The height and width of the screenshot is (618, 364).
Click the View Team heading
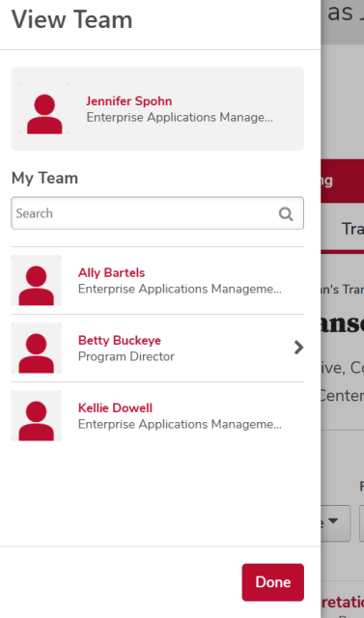tap(72, 19)
